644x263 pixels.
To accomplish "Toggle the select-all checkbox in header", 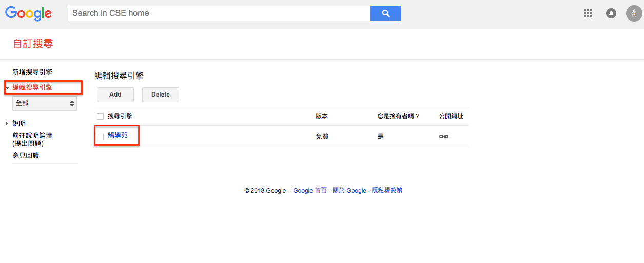I will click(101, 116).
